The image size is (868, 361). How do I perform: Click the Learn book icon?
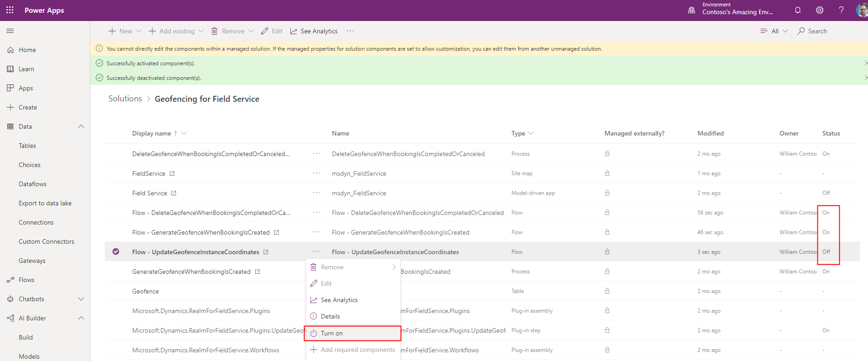[x=10, y=69]
